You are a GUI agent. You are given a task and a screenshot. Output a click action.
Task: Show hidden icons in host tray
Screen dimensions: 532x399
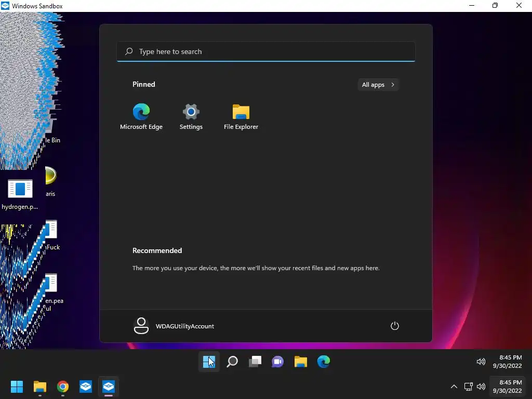(x=454, y=387)
